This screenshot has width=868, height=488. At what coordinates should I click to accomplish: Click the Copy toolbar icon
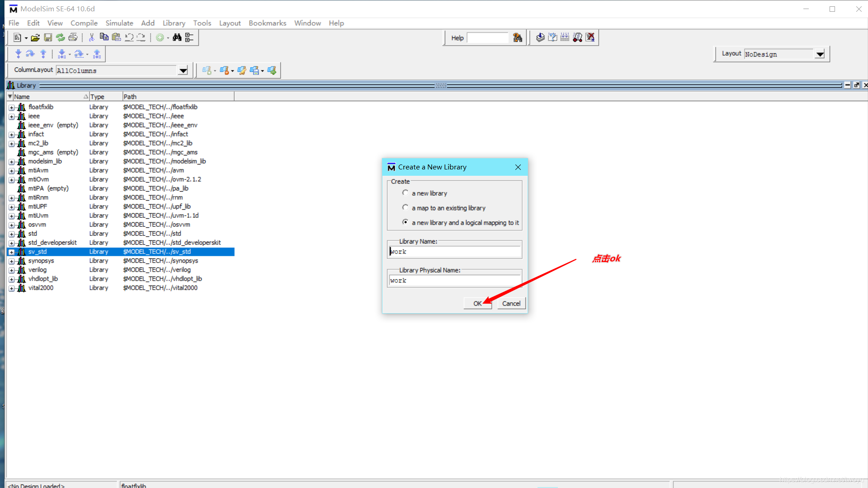tap(104, 38)
